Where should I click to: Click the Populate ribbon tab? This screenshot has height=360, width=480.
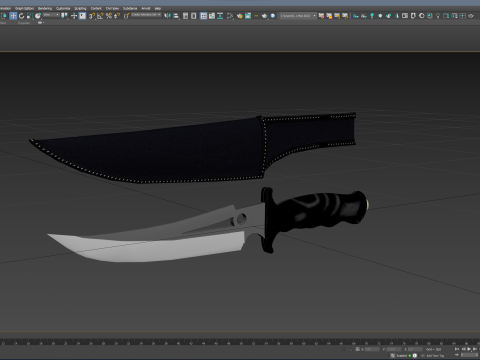[24, 23]
